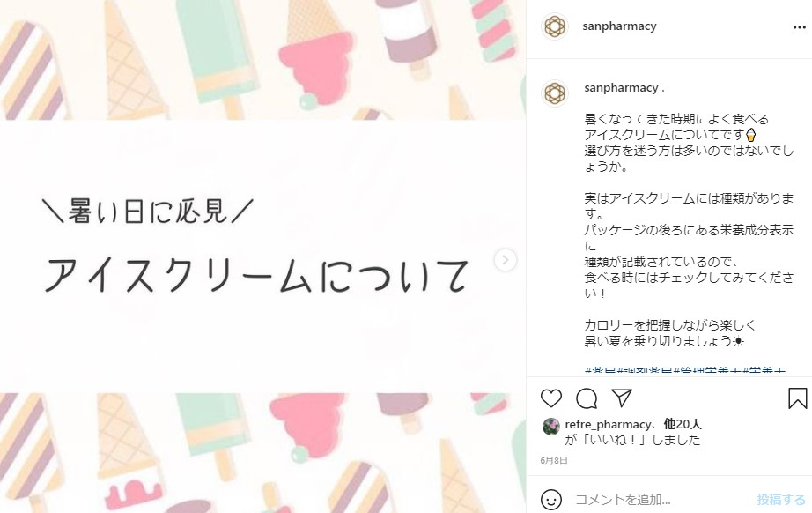Open refre_pharmacy profile link
The width and height of the screenshot is (812, 513).
(x=608, y=424)
